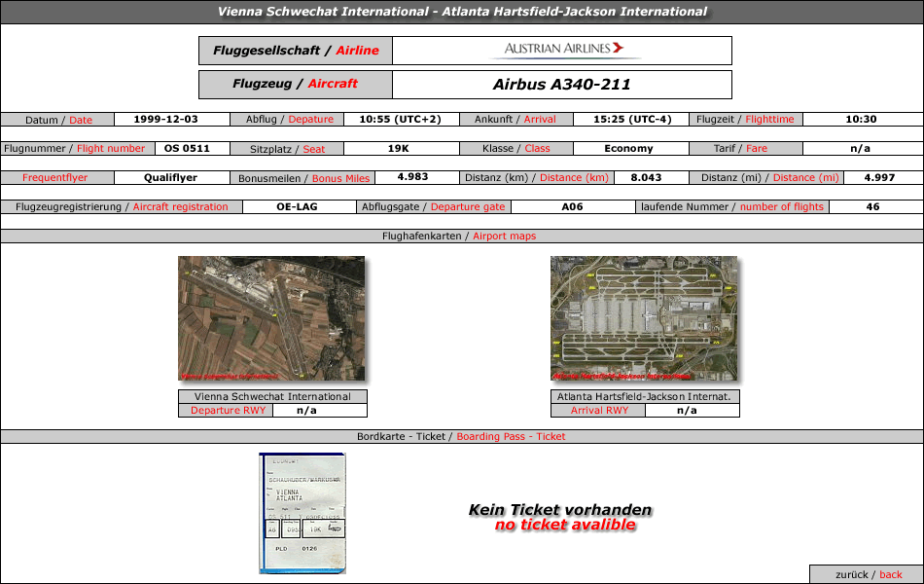Click the Bordkarte - Ticket / Boarding Pass heading
Image resolution: width=924 pixels, height=584 pixels.
[x=461, y=436]
